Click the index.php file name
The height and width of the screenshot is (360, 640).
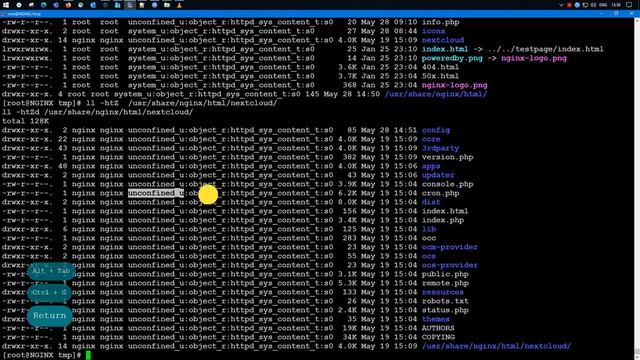[443, 220]
